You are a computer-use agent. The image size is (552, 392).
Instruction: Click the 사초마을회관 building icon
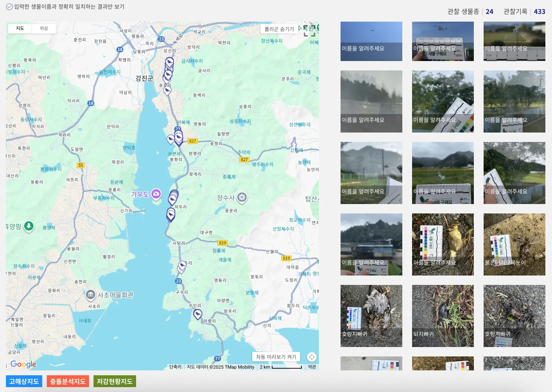[x=91, y=295]
